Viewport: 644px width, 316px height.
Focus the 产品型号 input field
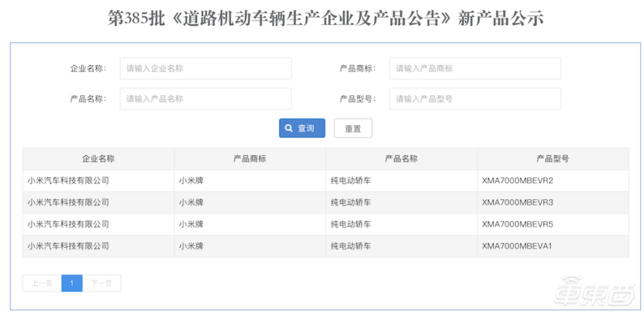(x=475, y=99)
